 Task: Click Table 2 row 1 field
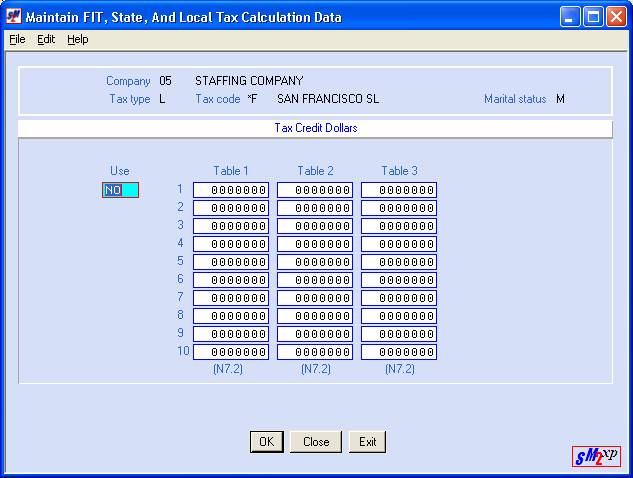(x=315, y=190)
